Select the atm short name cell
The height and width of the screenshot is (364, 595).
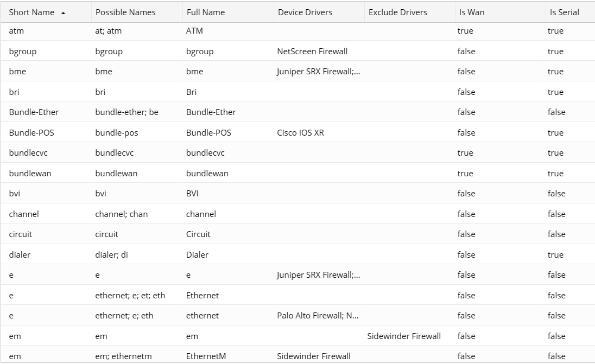click(x=16, y=31)
